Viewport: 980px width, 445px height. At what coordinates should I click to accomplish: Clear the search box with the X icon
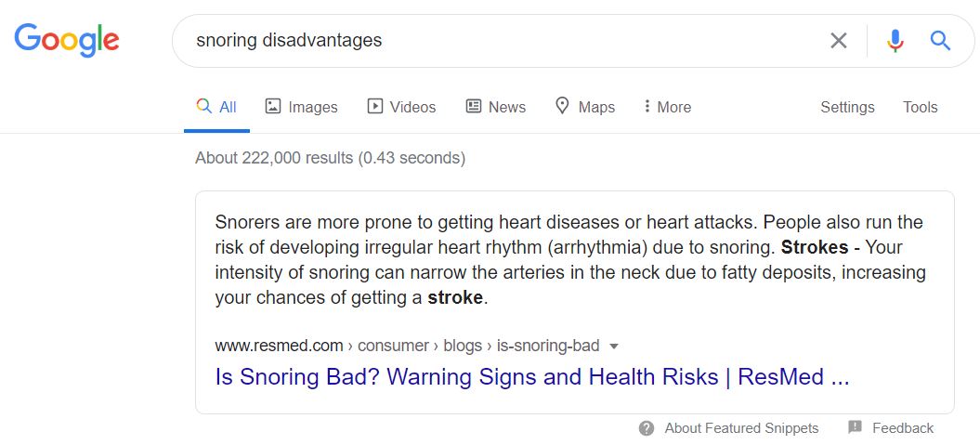click(x=839, y=41)
